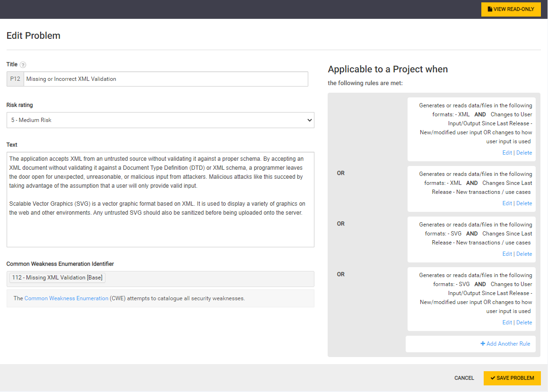This screenshot has height=392, width=548.
Task: Edit the SVG new transactions rule
Action: pos(507,254)
